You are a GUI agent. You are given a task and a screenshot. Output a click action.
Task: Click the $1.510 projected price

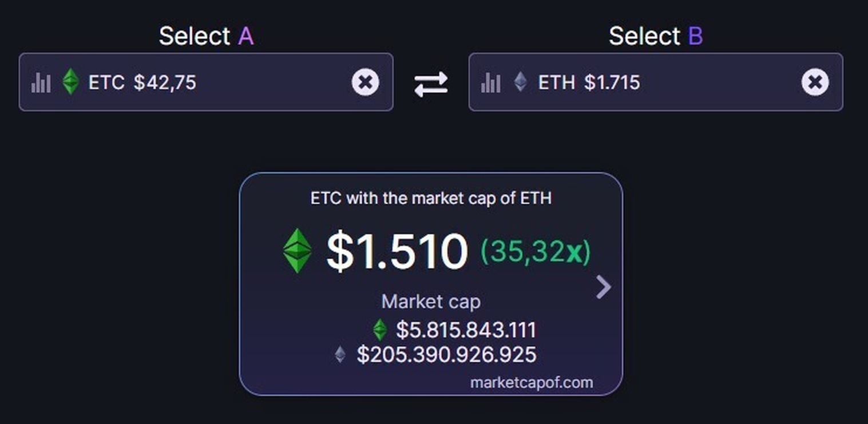(397, 252)
